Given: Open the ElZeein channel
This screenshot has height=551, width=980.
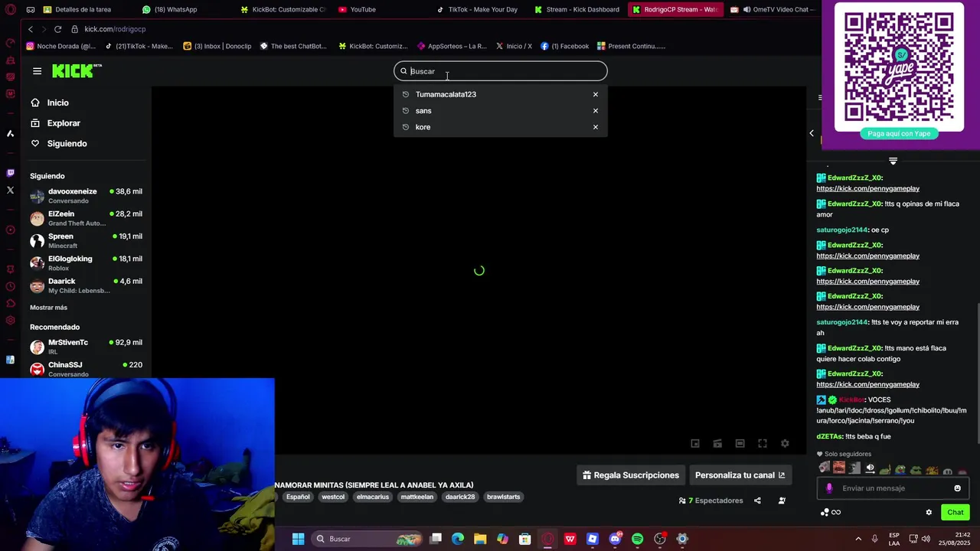Looking at the screenshot, I should coord(86,218).
